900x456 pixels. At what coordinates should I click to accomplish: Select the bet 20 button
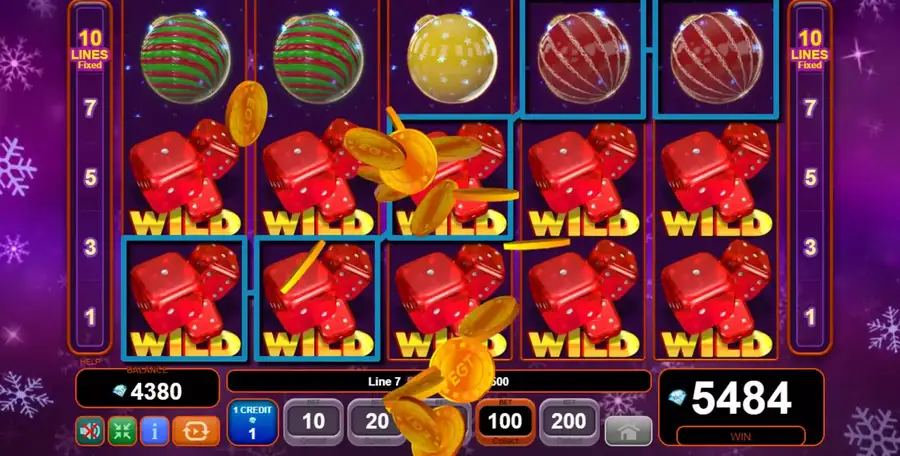[x=377, y=422]
